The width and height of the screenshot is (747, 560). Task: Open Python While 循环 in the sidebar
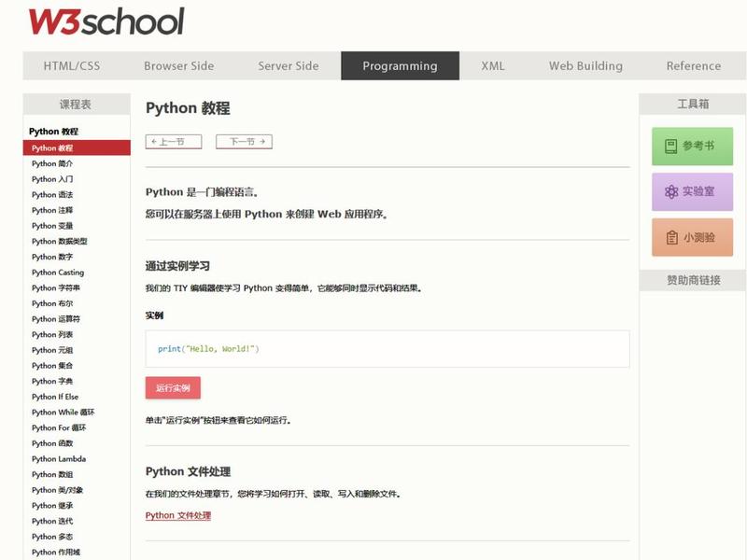click(63, 413)
